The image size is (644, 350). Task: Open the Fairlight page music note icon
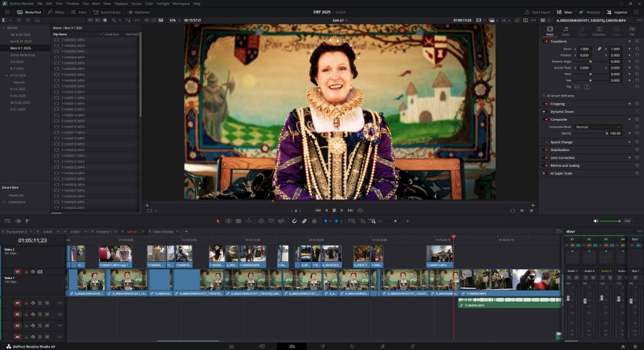(382, 346)
